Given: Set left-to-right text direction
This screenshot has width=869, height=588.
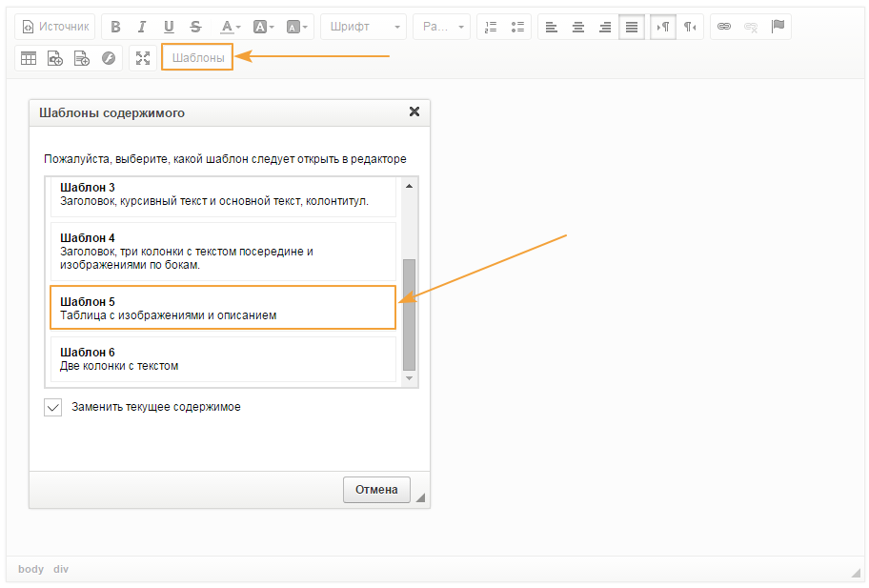Looking at the screenshot, I should coord(663,27).
